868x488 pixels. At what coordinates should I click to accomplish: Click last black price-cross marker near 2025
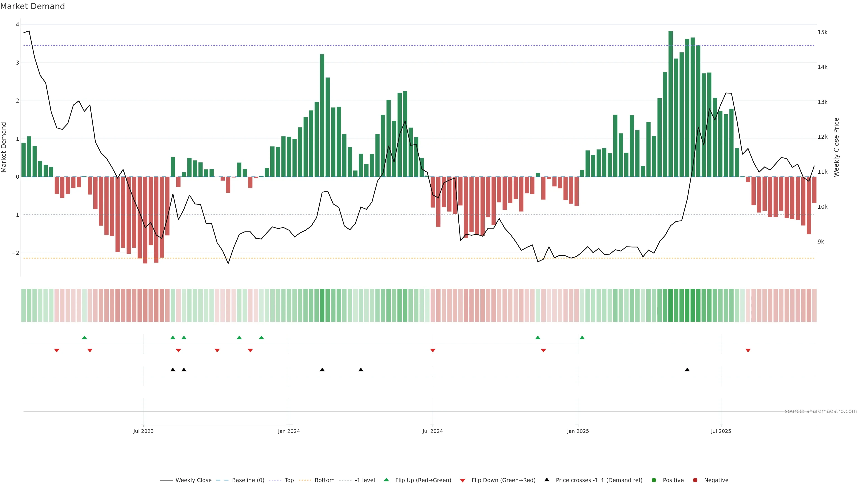coord(687,370)
